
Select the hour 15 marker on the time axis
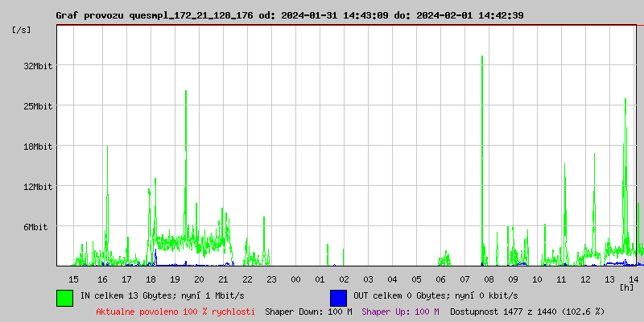coord(73,279)
